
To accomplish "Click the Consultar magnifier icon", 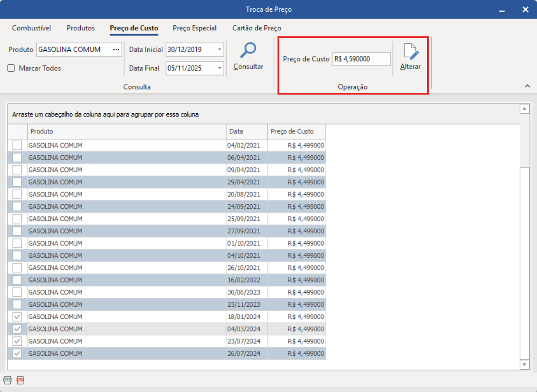I will point(248,51).
